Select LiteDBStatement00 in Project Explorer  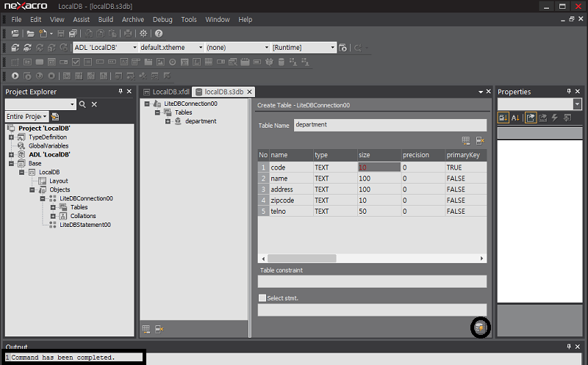click(85, 225)
